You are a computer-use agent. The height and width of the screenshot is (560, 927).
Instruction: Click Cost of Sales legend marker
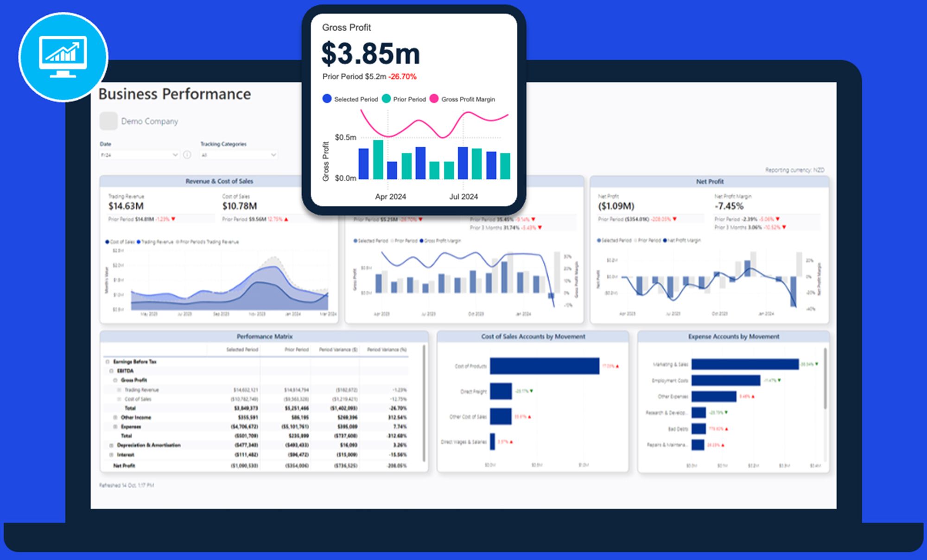click(x=108, y=242)
